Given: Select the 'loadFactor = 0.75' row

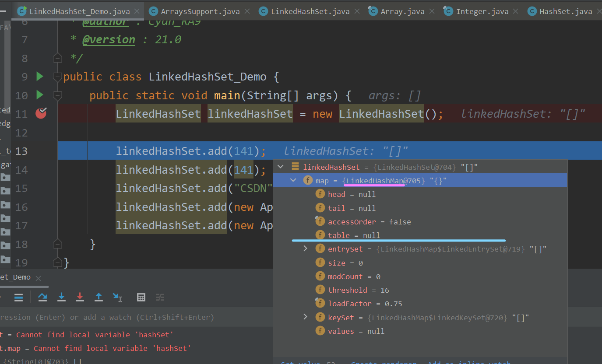Looking at the screenshot, I should click(x=420, y=303).
